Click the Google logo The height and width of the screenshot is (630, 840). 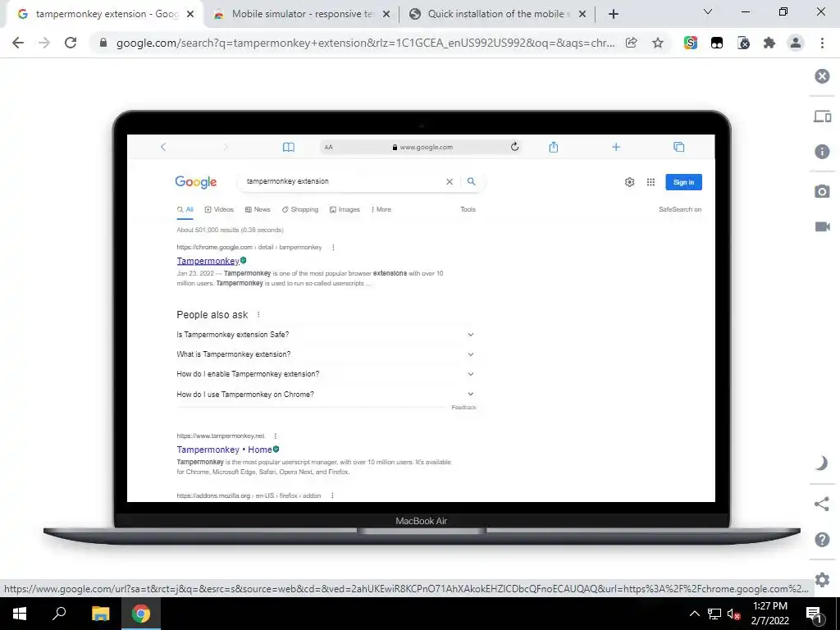[x=195, y=182]
